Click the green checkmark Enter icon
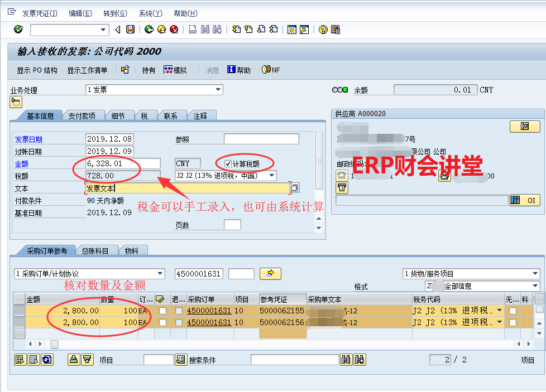 [18, 30]
